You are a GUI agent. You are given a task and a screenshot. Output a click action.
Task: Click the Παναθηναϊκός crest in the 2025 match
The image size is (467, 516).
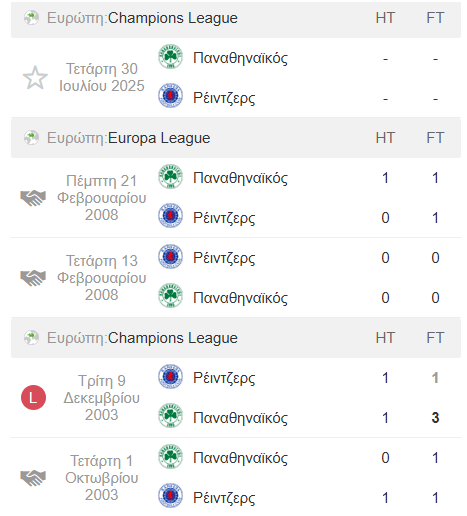coord(170,57)
